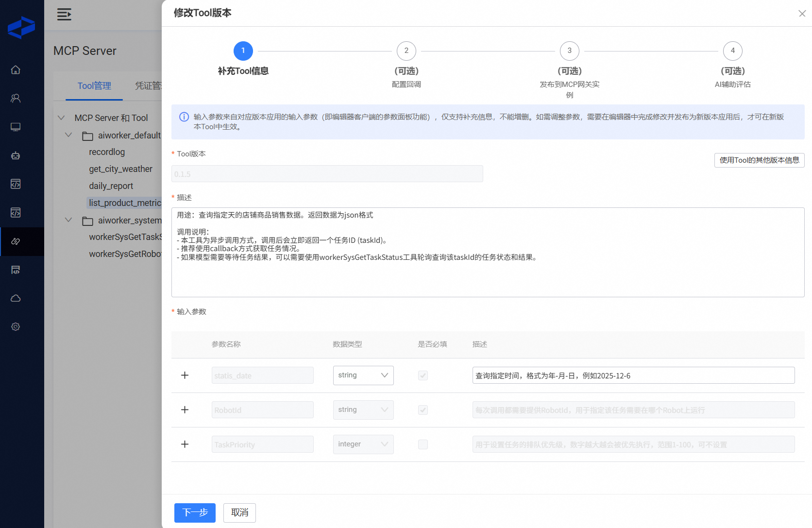
Task: Open integer type dropdown for TaskPriority
Action: coord(363,444)
